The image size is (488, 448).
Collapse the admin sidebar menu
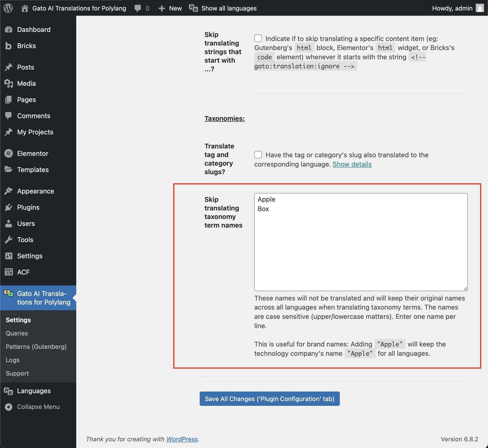pos(9,407)
